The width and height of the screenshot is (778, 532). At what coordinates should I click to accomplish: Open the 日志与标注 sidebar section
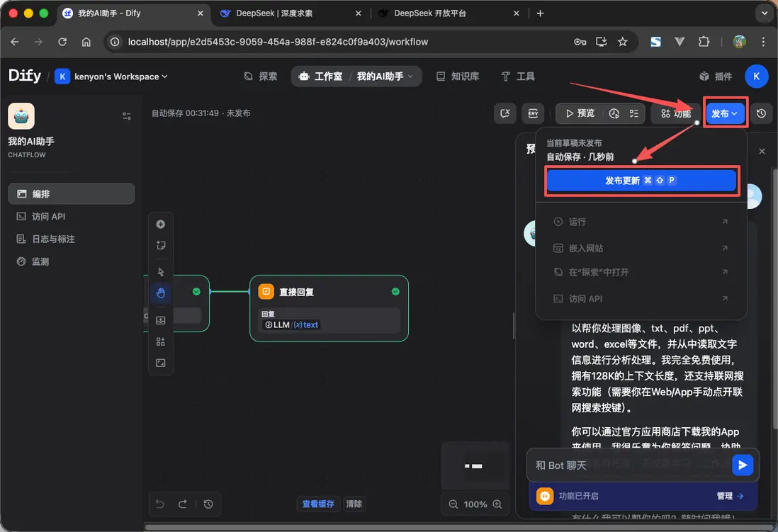54,239
